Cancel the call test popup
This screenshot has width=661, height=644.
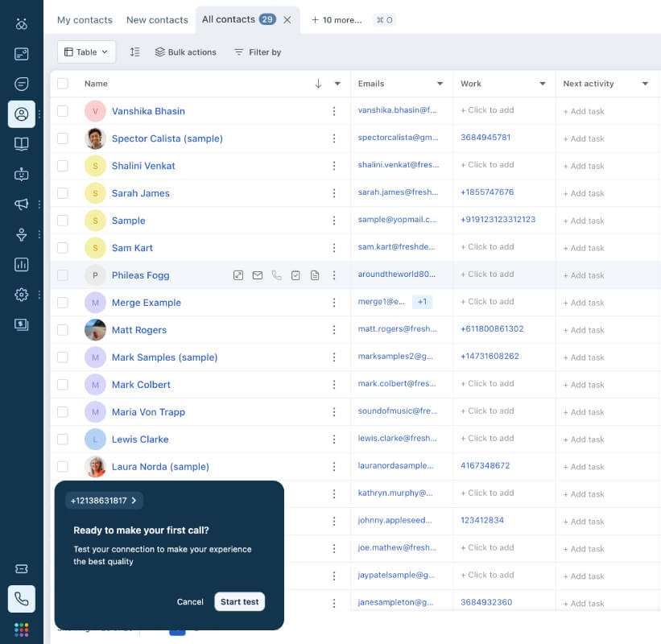(190, 602)
